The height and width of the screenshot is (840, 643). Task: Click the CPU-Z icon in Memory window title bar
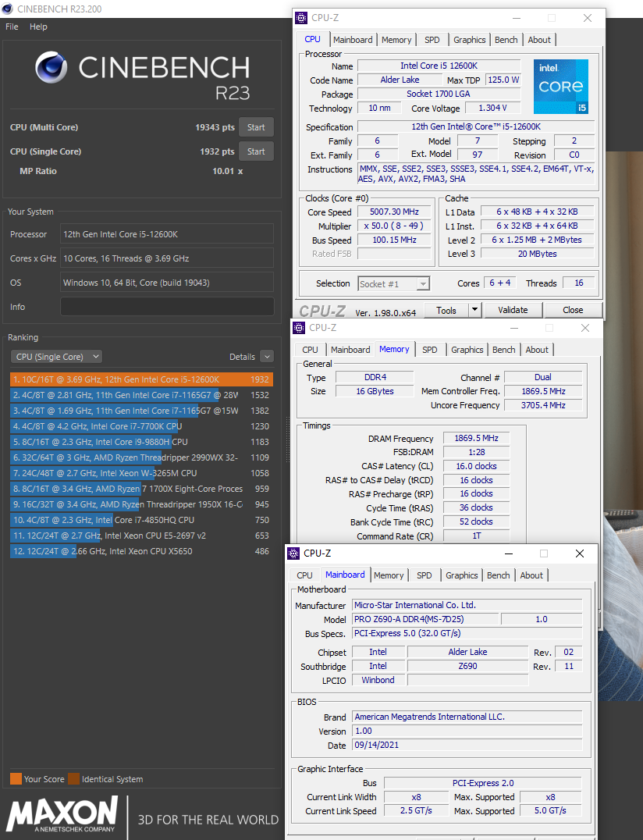(300, 327)
